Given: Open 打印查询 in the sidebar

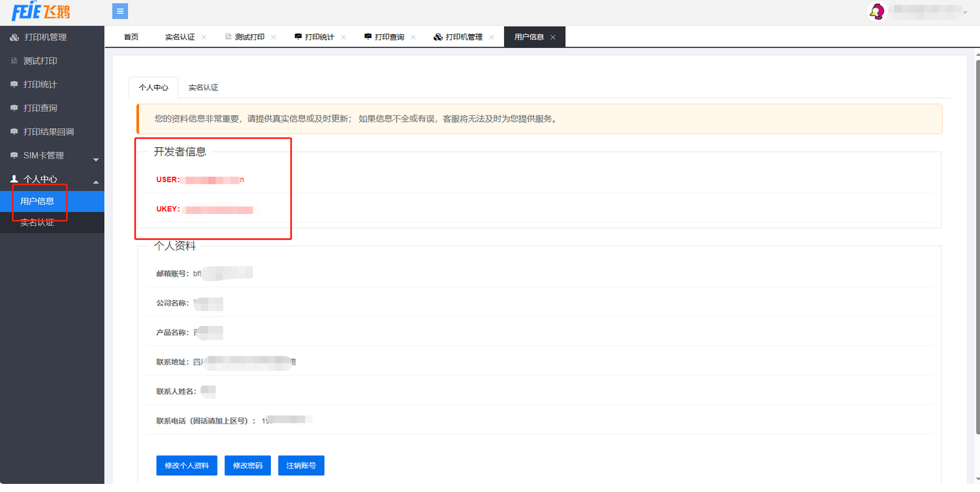Looking at the screenshot, I should pyautogui.click(x=40, y=108).
